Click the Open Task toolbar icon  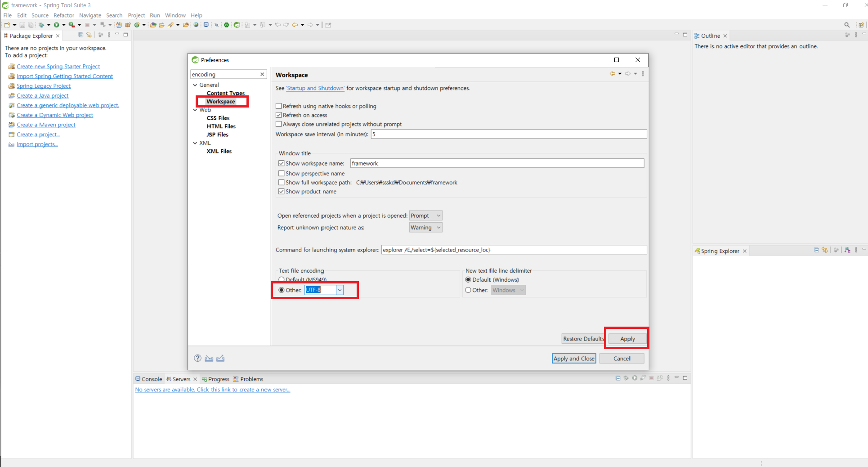162,25
